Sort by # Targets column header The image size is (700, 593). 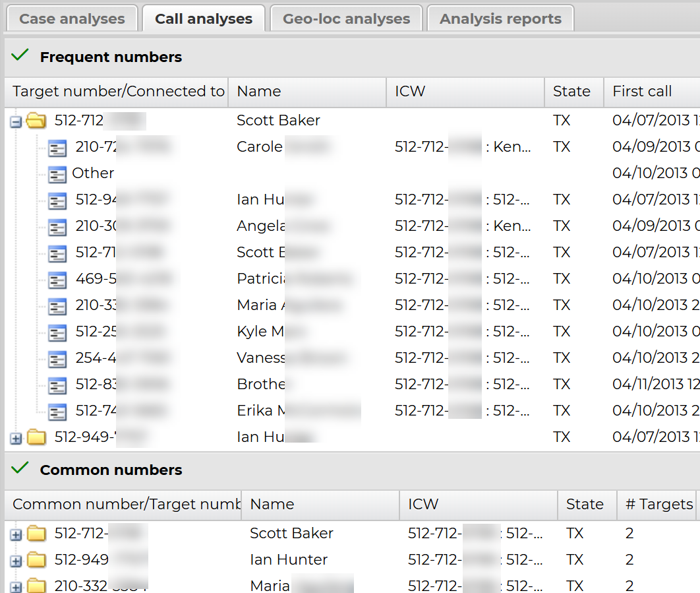[658, 505]
